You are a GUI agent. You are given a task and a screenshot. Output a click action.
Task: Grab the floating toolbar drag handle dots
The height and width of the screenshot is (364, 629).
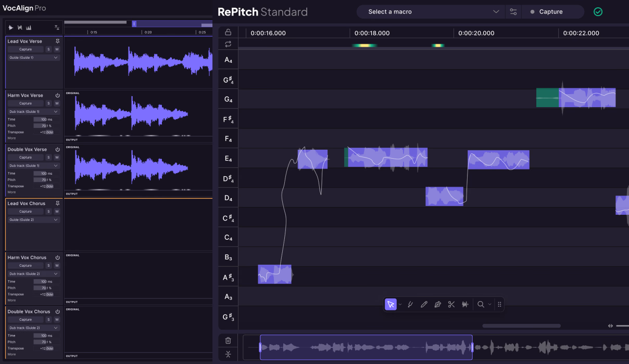coord(499,305)
